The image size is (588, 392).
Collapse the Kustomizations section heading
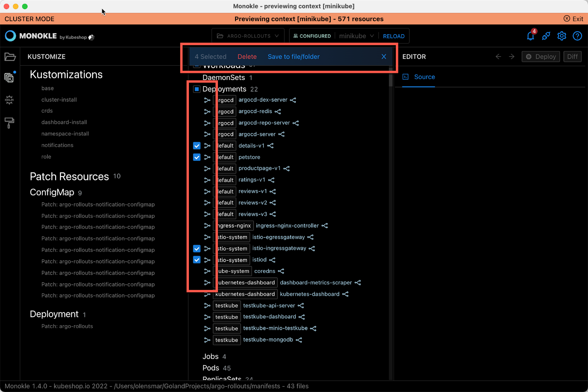66,75
